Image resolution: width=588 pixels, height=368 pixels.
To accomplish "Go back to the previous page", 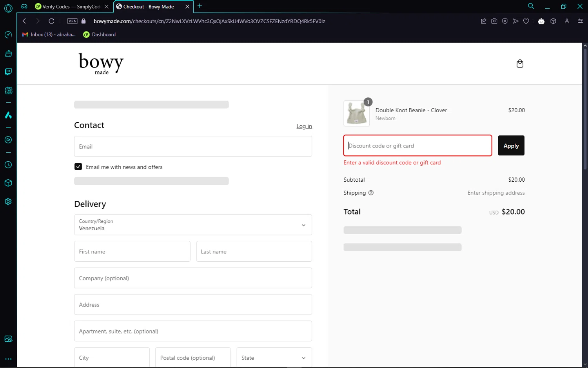I will (x=24, y=21).
